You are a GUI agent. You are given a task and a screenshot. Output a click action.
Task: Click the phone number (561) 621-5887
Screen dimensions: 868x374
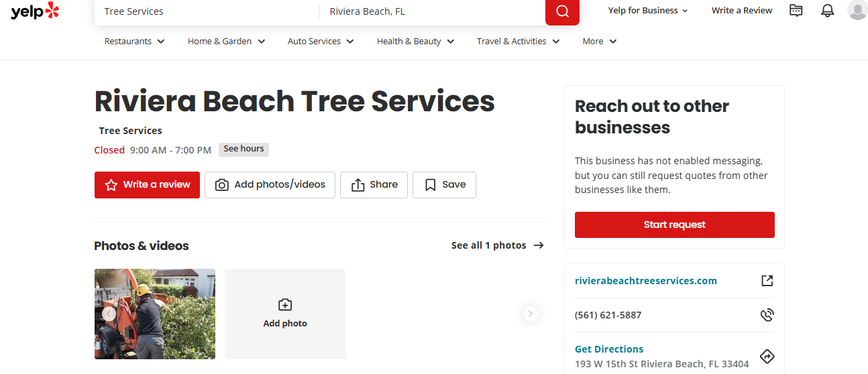pos(608,315)
